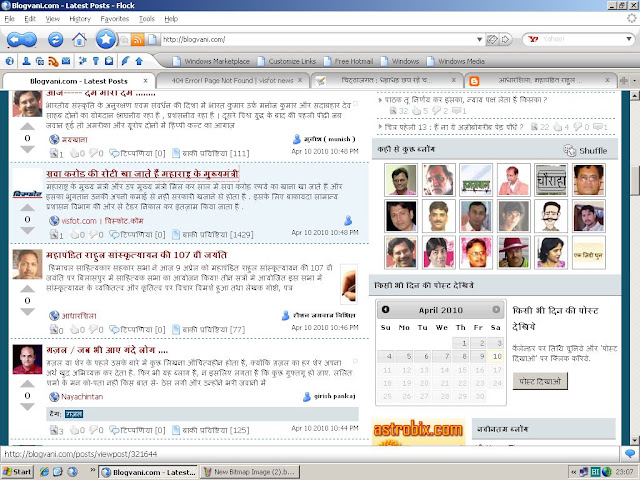Screen dimensions: 640x480
Task: Open the Tools menu
Action: coord(147,19)
